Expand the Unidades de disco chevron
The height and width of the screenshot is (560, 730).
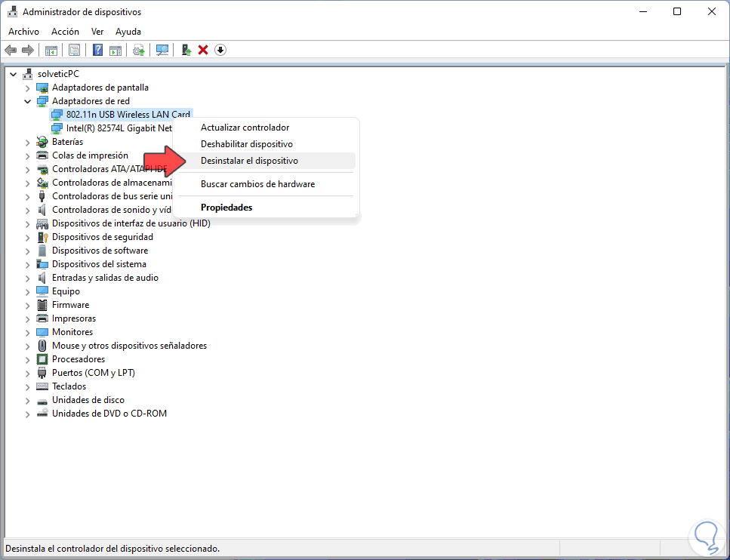coord(27,400)
